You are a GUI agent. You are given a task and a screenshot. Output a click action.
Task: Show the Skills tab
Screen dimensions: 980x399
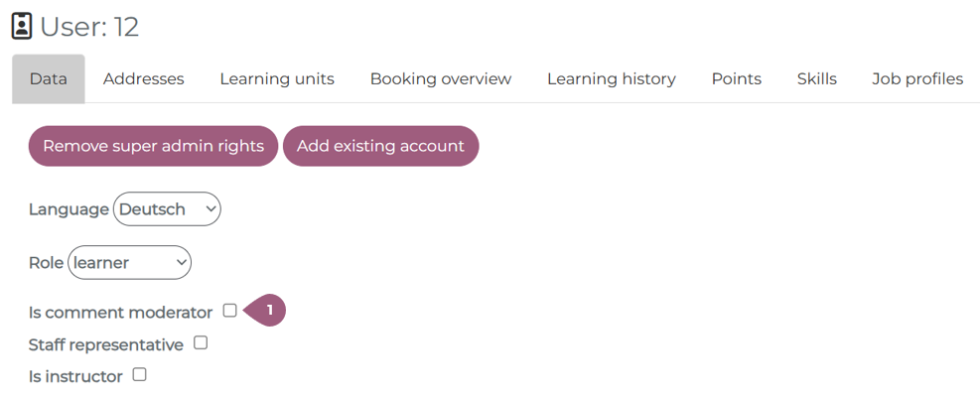pyautogui.click(x=817, y=79)
